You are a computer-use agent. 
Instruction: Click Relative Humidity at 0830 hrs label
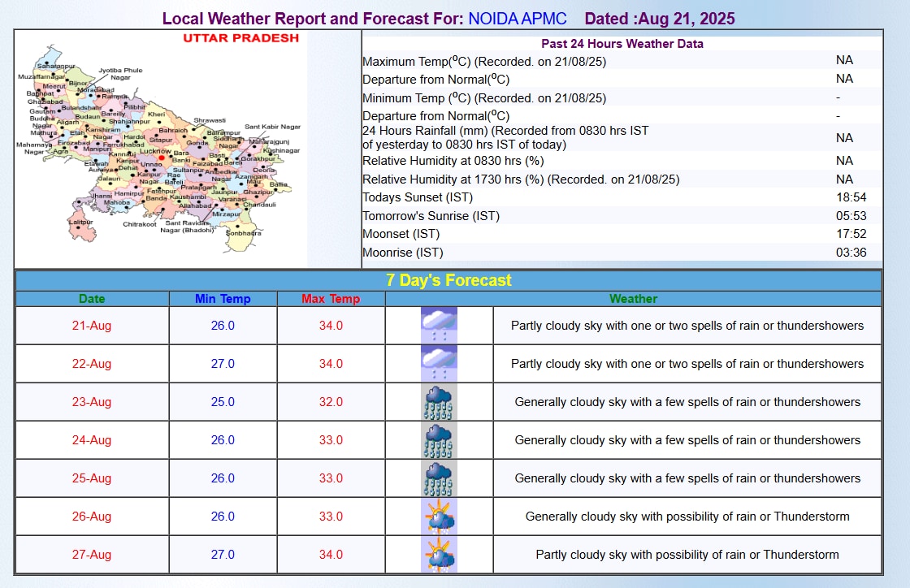click(453, 161)
